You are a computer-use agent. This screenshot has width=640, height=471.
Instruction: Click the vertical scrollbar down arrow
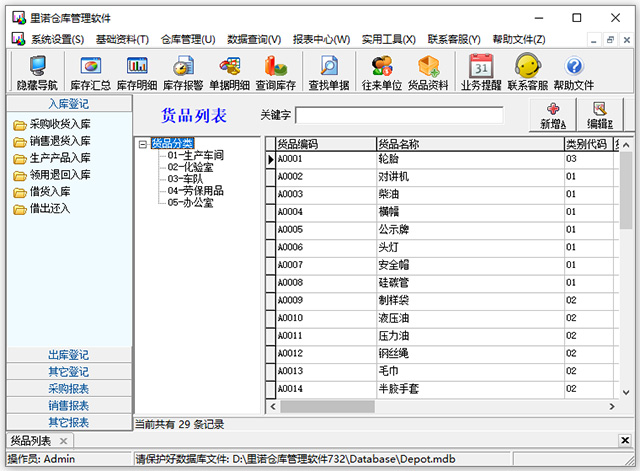(626, 393)
